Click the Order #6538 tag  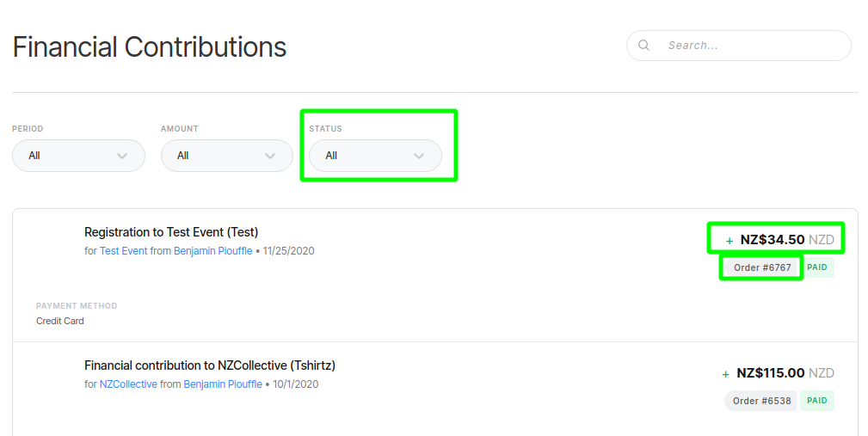coord(760,401)
